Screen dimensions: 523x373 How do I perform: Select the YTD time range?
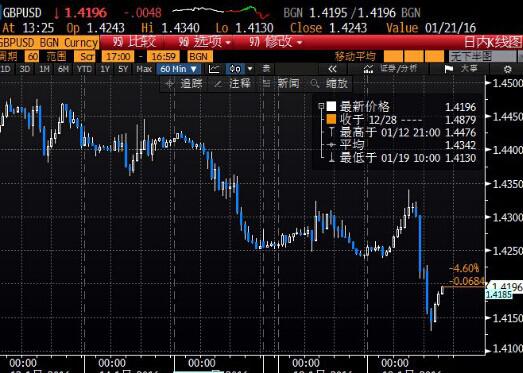(84, 69)
